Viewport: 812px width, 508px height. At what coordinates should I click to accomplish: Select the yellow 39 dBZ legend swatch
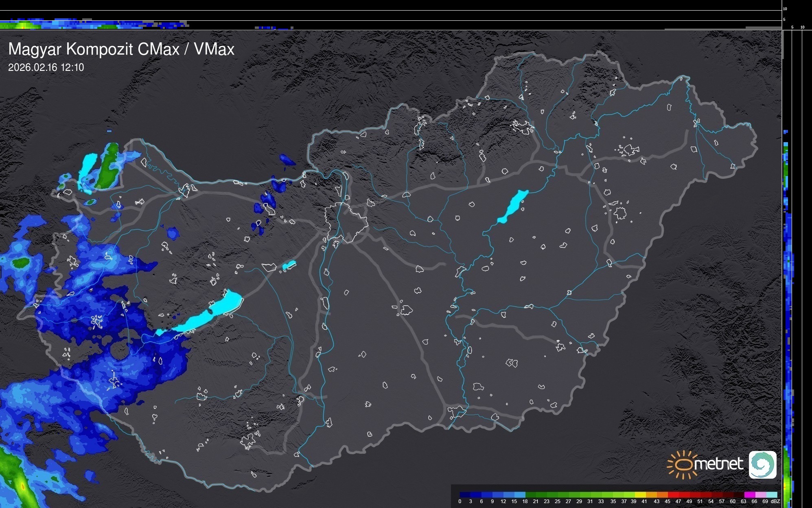pyautogui.click(x=640, y=495)
